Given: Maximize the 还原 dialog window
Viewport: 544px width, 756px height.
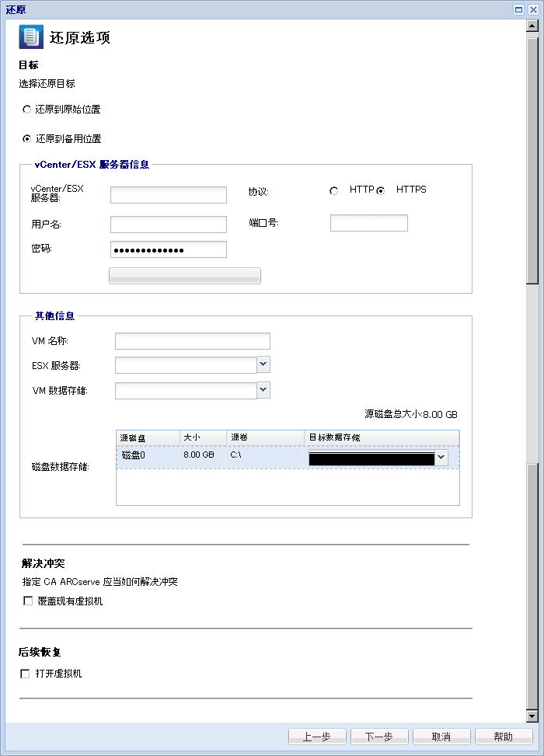Looking at the screenshot, I should [x=518, y=9].
